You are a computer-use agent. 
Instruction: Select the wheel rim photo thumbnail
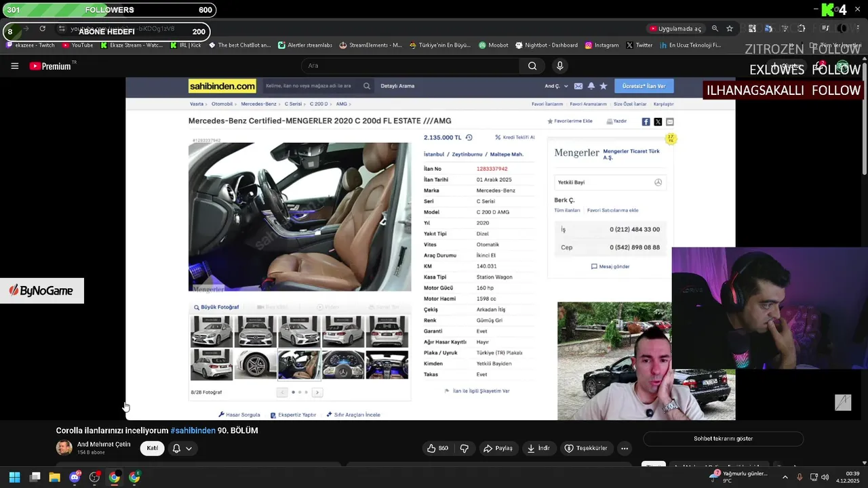point(255,365)
